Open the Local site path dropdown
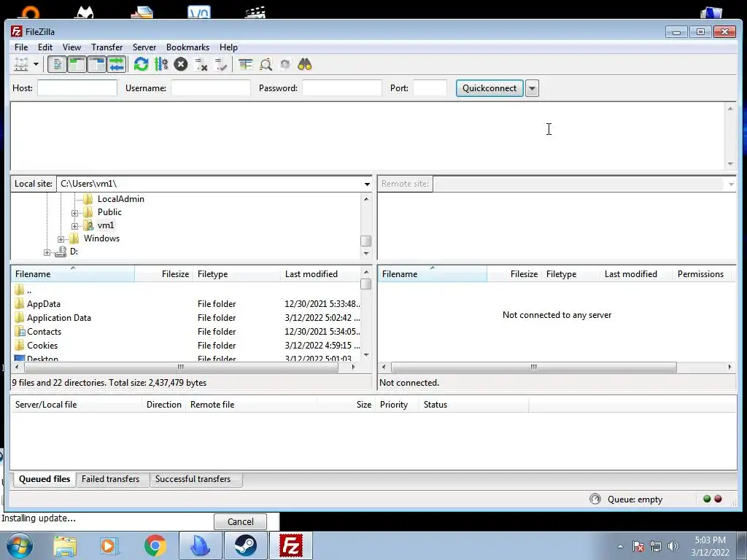The height and width of the screenshot is (560, 747). 367,184
